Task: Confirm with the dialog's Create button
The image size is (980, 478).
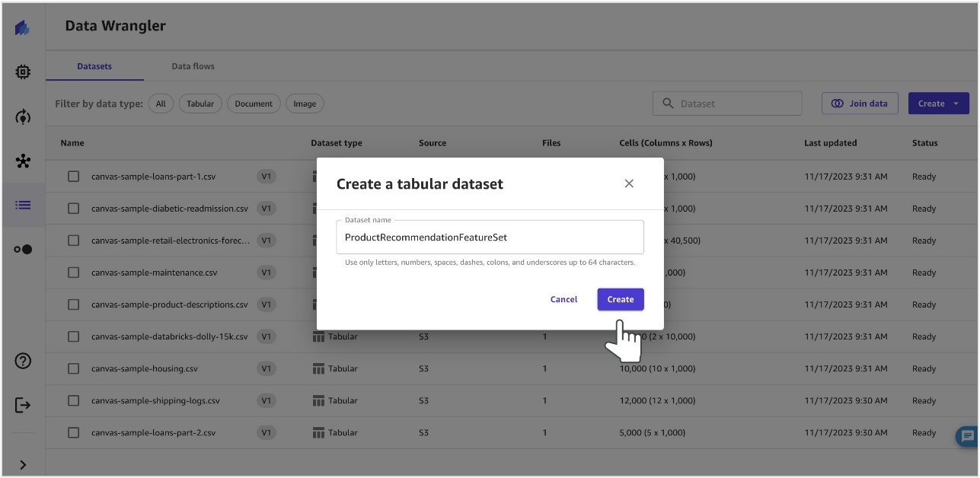Action: pos(621,299)
